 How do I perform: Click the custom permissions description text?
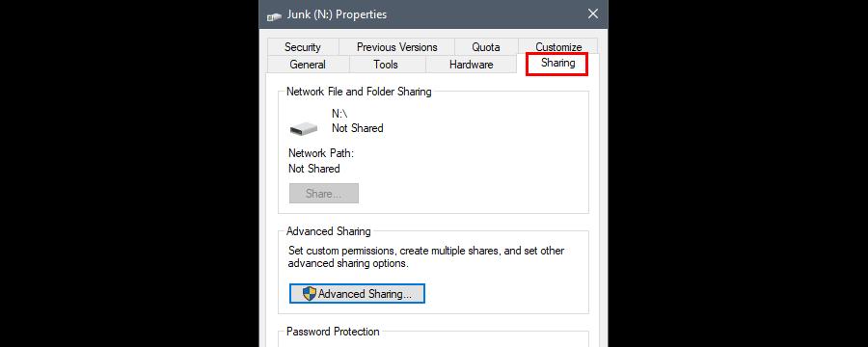pos(426,257)
